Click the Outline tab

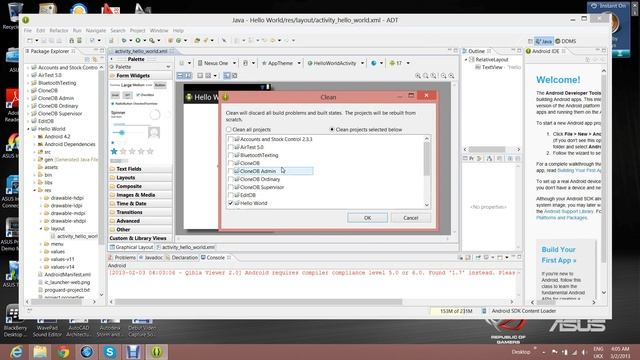coord(476,51)
